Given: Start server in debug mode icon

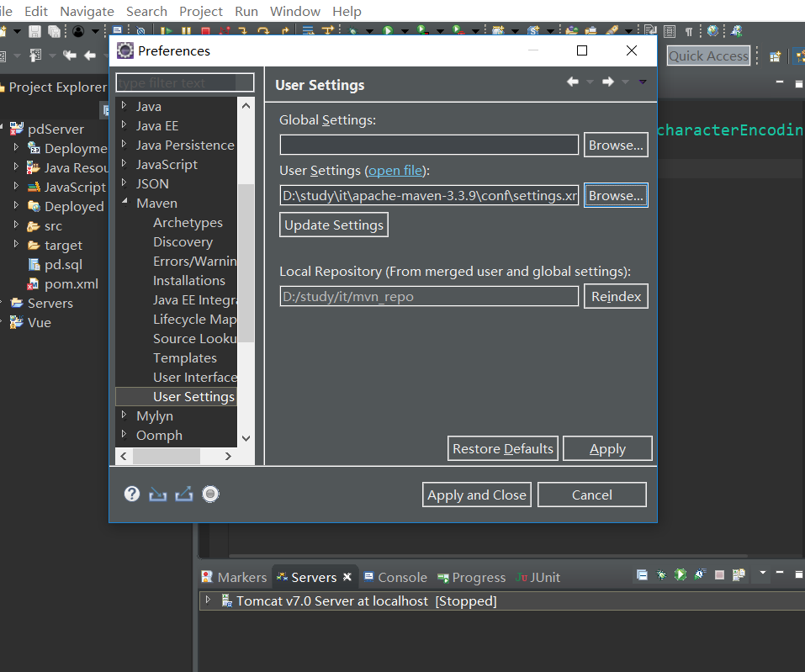Looking at the screenshot, I should coord(661,574).
